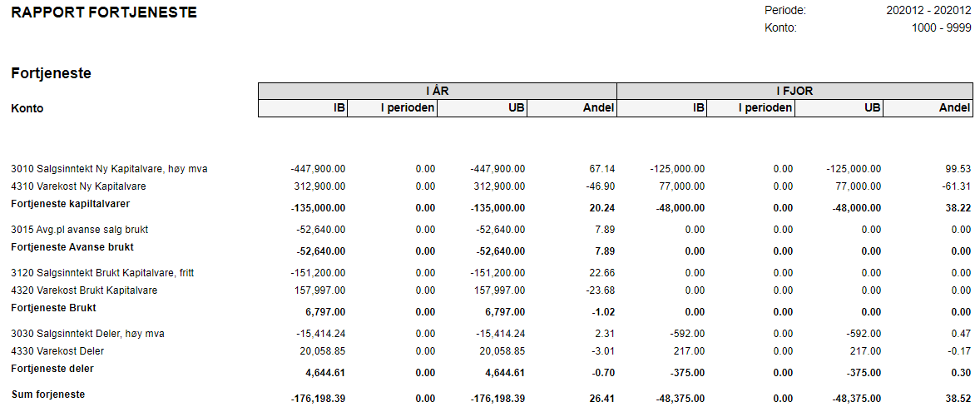The image size is (980, 412).
Task: Click the UB value -15,414.24
Action: (500, 334)
